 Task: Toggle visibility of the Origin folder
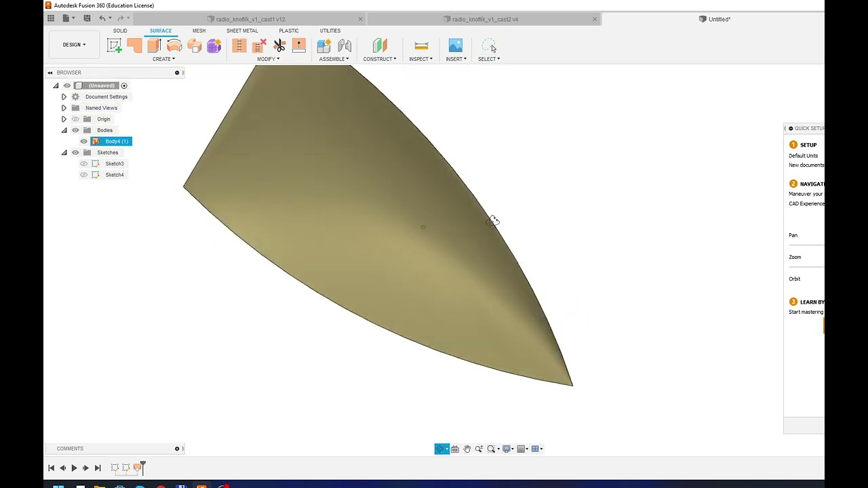tap(75, 119)
